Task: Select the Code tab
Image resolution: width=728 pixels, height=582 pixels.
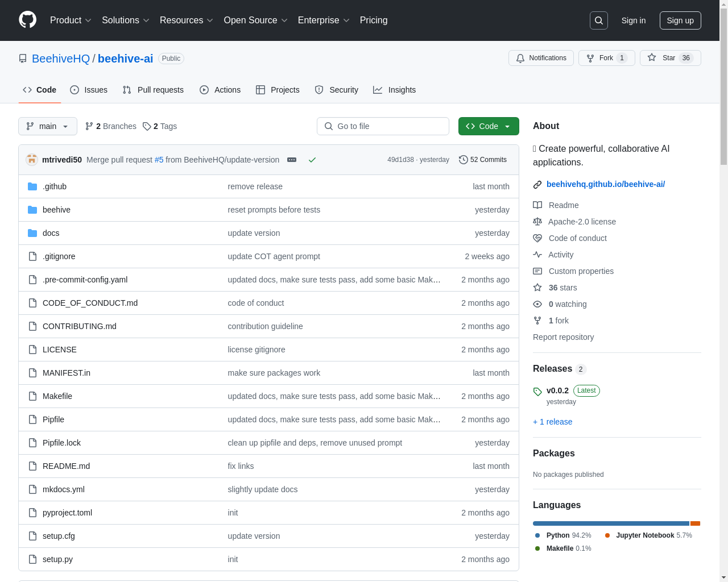Action: 40,90
